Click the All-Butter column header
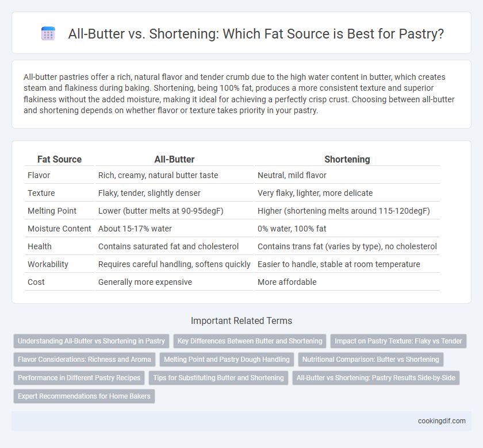483x448 pixels. (174, 160)
